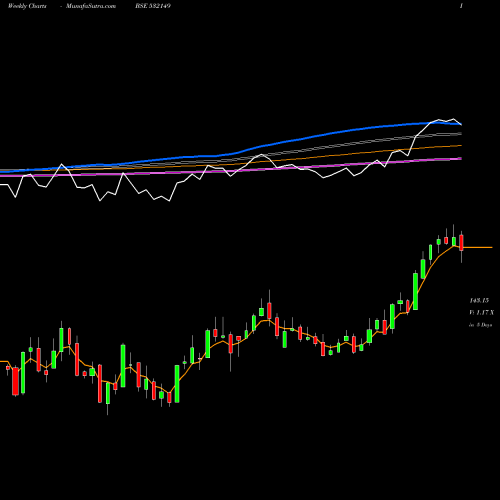Screen dimensions: 500x500
Task: Click the 'Weekly Charts' title text
Action: pos(27,6)
